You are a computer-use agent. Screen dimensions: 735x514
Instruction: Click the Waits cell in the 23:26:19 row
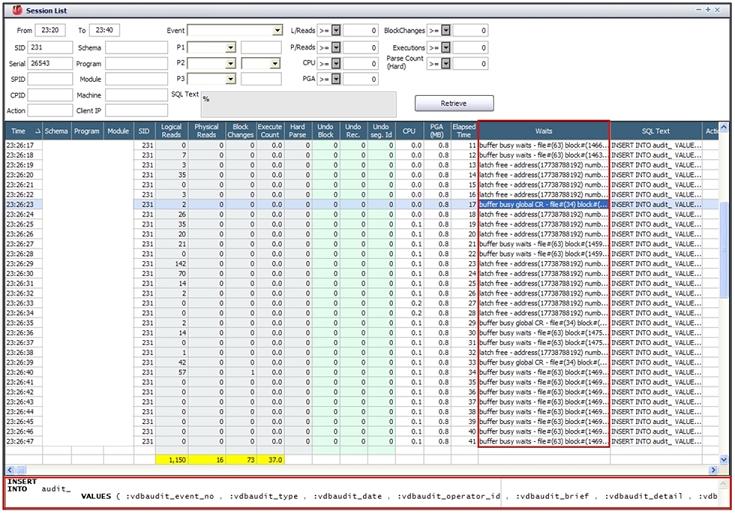(544, 165)
